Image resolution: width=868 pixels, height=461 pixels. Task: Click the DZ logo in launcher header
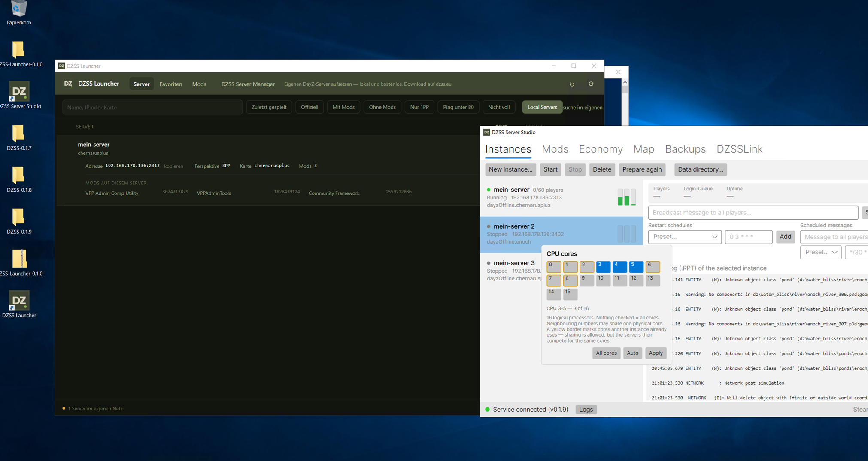[68, 84]
